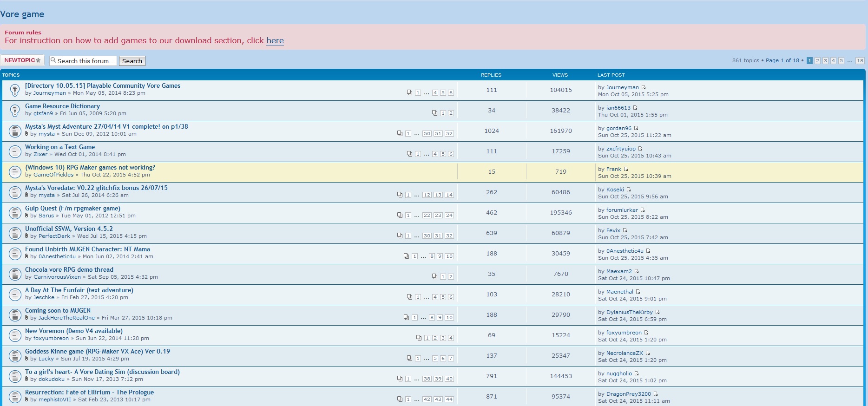Open author profile JackHereTheRealOne
Viewport: 868px width, 406px height.
pos(66,318)
